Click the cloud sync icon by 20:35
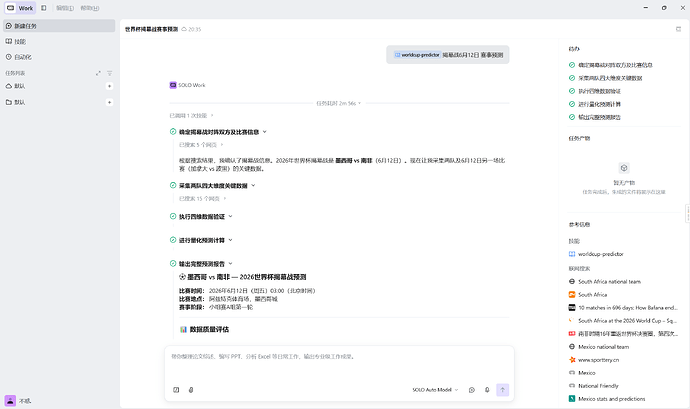Image resolution: width=690 pixels, height=409 pixels. [x=184, y=29]
